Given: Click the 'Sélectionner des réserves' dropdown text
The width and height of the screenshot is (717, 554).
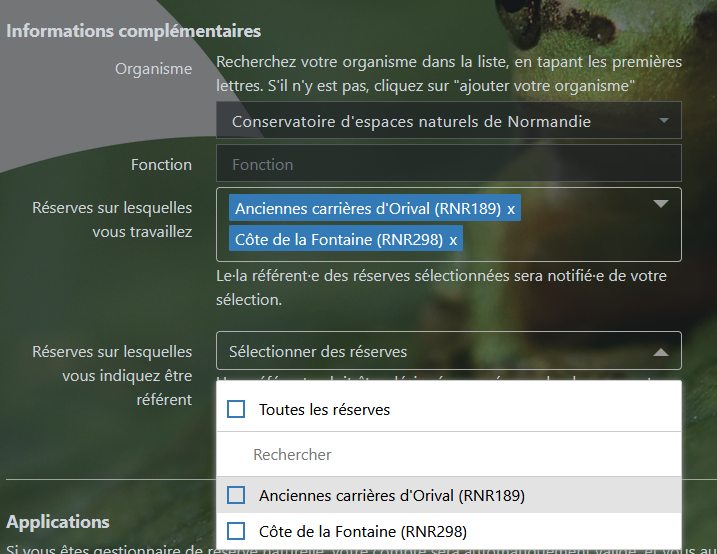Looking at the screenshot, I should point(318,352).
